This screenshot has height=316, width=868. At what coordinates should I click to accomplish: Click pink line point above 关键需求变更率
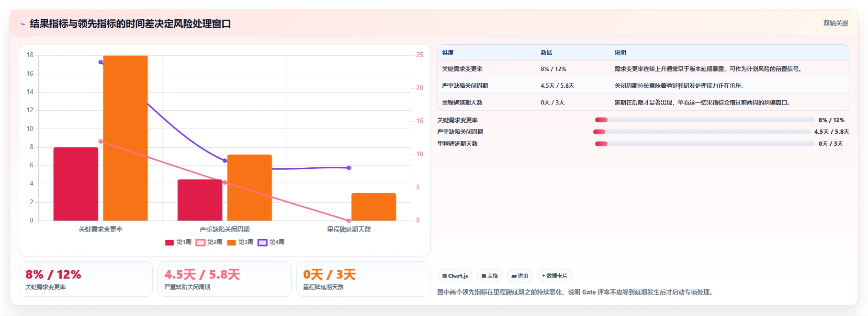tap(101, 141)
